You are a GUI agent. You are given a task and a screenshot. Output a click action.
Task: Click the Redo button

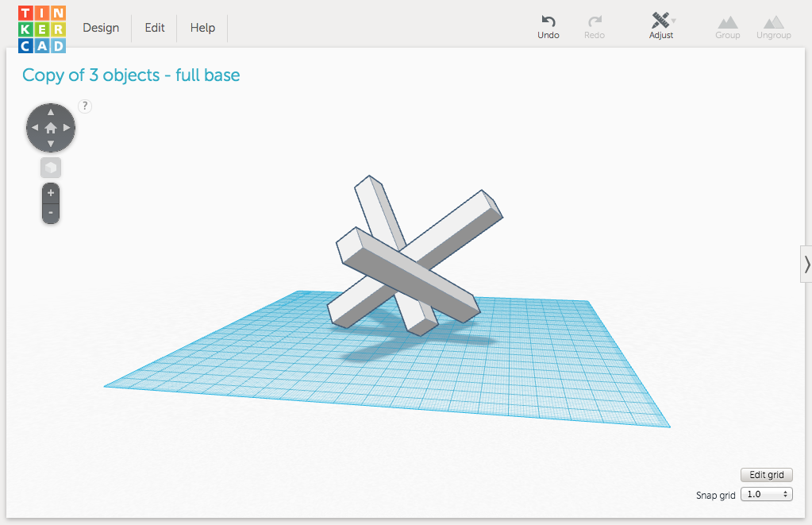595,27
